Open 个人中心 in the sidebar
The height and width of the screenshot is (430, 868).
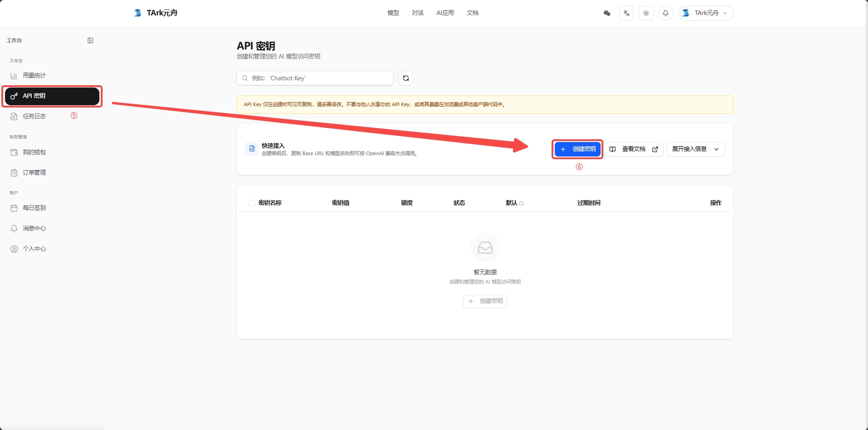[x=52, y=249]
